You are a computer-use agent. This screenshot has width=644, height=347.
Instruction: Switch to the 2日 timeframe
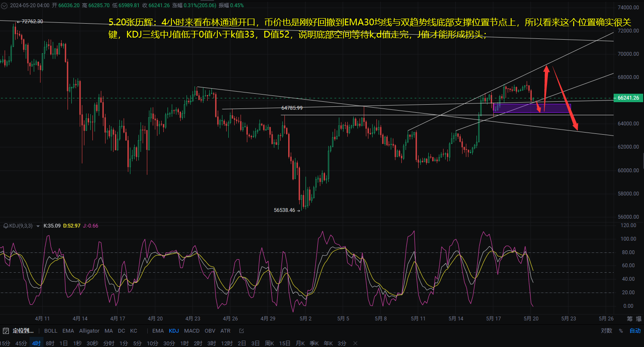pos(242,343)
